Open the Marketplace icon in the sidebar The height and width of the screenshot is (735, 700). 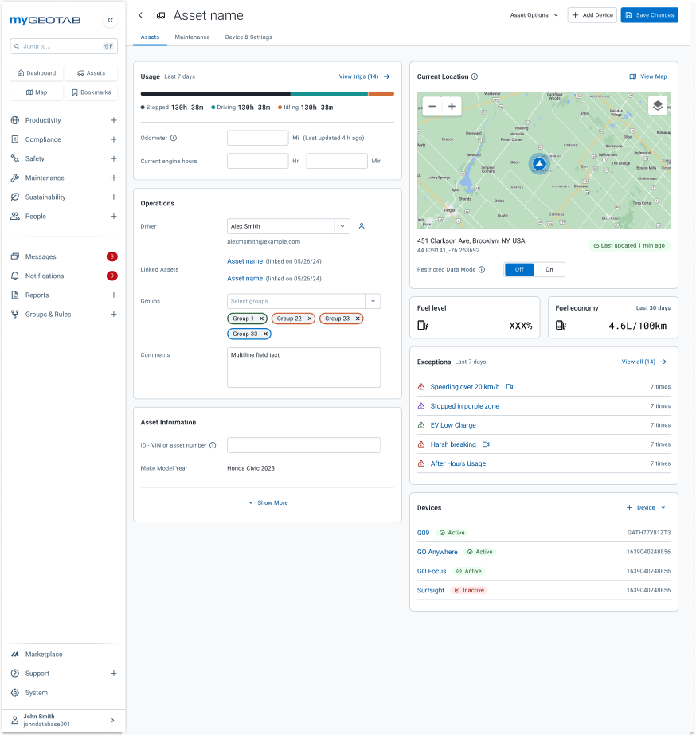[x=14, y=654]
